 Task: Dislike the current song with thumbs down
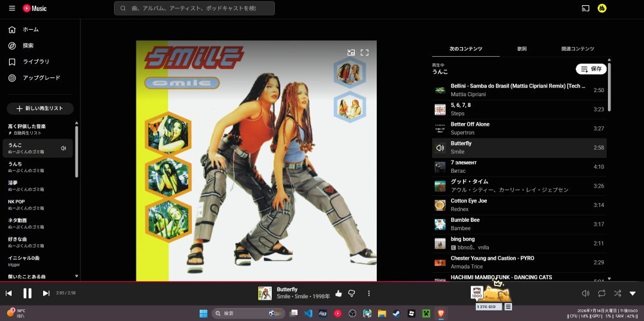(352, 293)
